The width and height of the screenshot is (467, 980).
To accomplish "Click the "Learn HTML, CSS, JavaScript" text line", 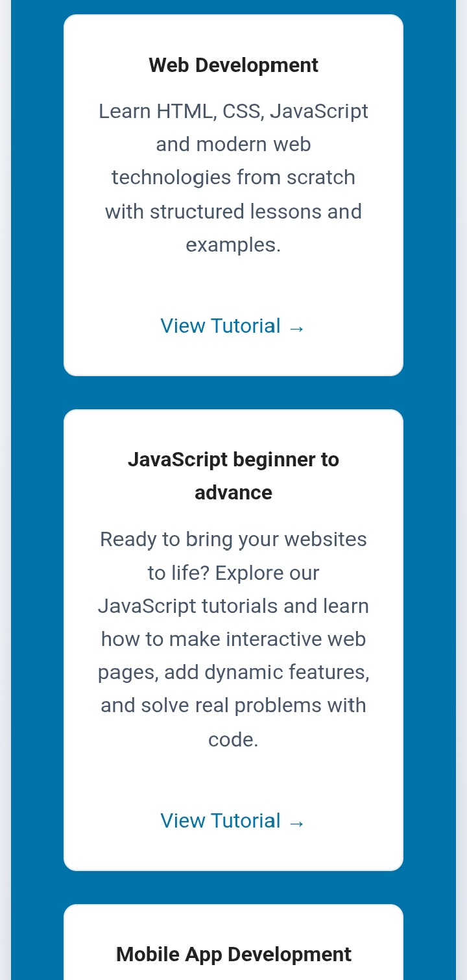I will (x=233, y=111).
